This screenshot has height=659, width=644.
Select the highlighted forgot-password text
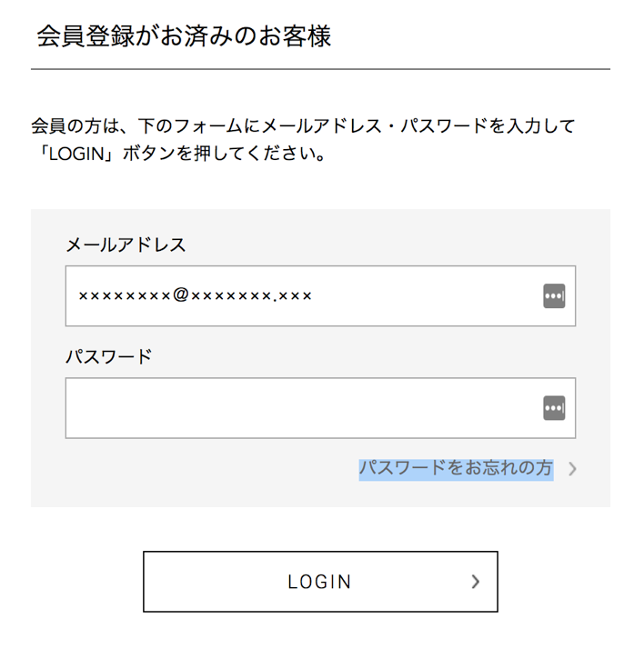[x=456, y=468]
